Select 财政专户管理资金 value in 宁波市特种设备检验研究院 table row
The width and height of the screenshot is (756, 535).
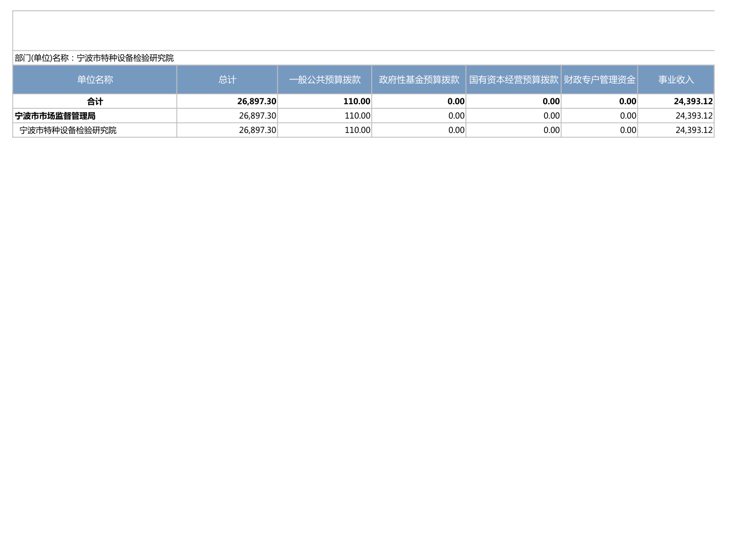click(x=628, y=130)
